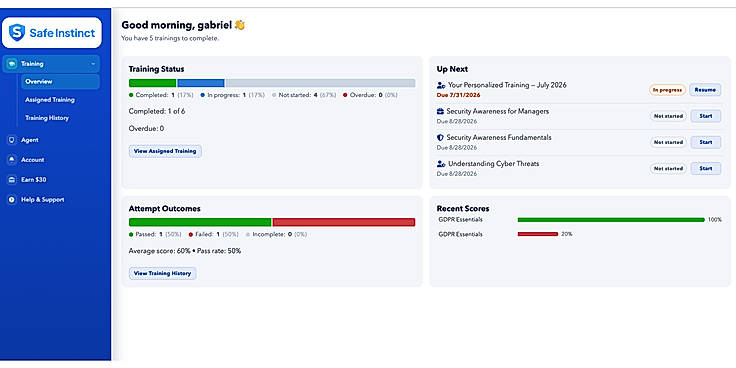The height and width of the screenshot is (368, 736).
Task: Click 'You have 5 trainings to complete' text
Action: click(x=170, y=38)
